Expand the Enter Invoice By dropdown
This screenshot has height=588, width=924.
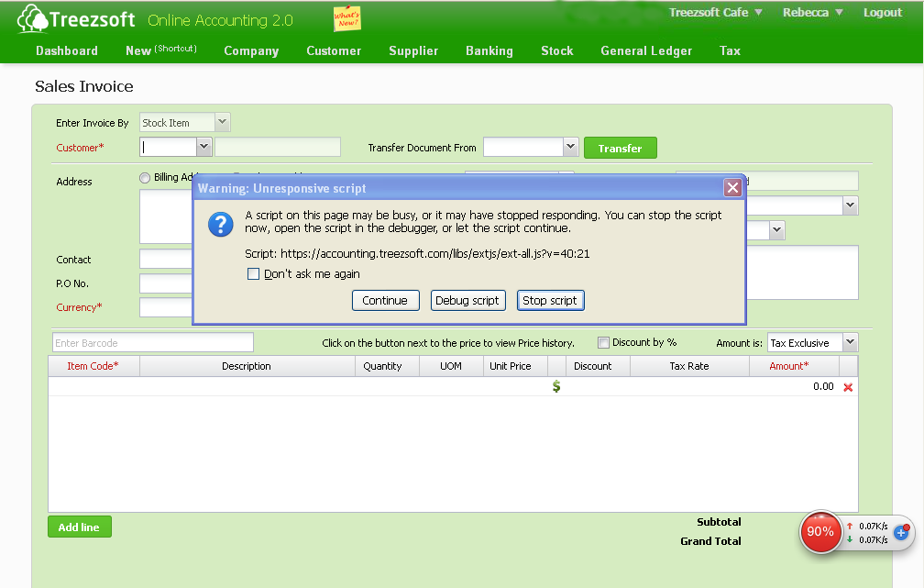(222, 122)
